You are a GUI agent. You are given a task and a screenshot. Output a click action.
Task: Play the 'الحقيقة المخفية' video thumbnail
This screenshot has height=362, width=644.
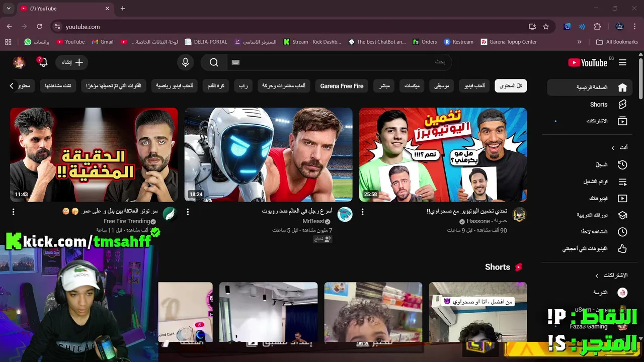click(94, 154)
